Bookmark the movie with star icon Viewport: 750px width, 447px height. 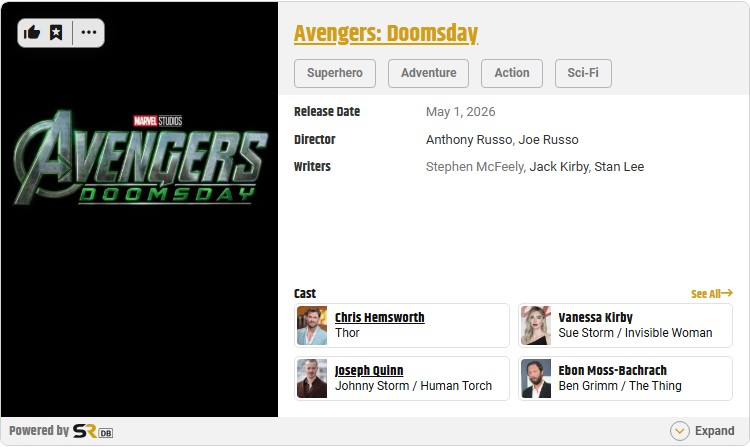pyautogui.click(x=56, y=33)
